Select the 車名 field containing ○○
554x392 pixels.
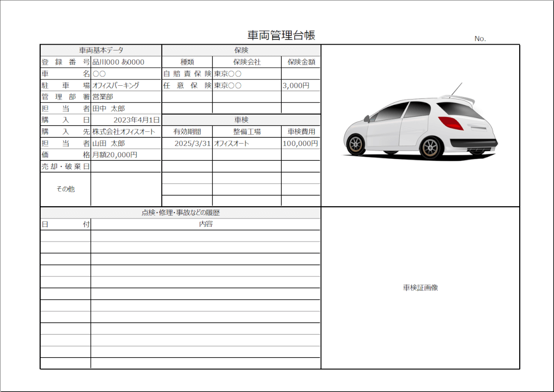click(x=125, y=73)
